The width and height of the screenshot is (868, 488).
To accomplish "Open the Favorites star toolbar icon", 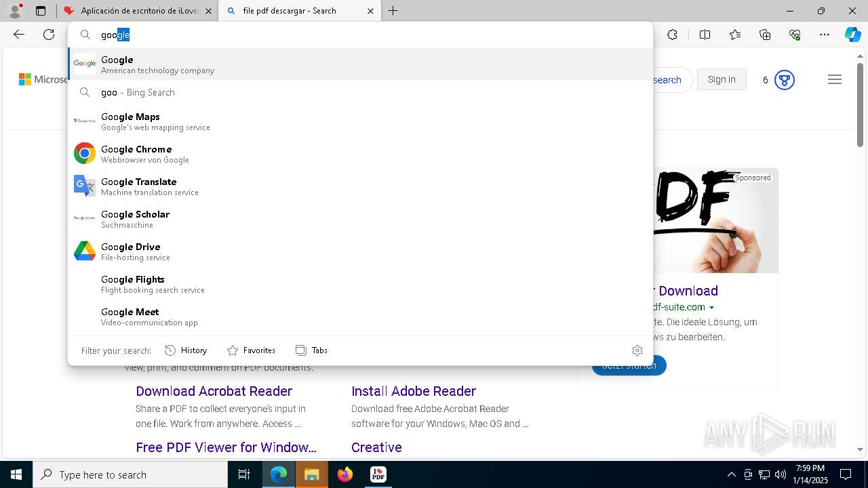I will point(735,35).
